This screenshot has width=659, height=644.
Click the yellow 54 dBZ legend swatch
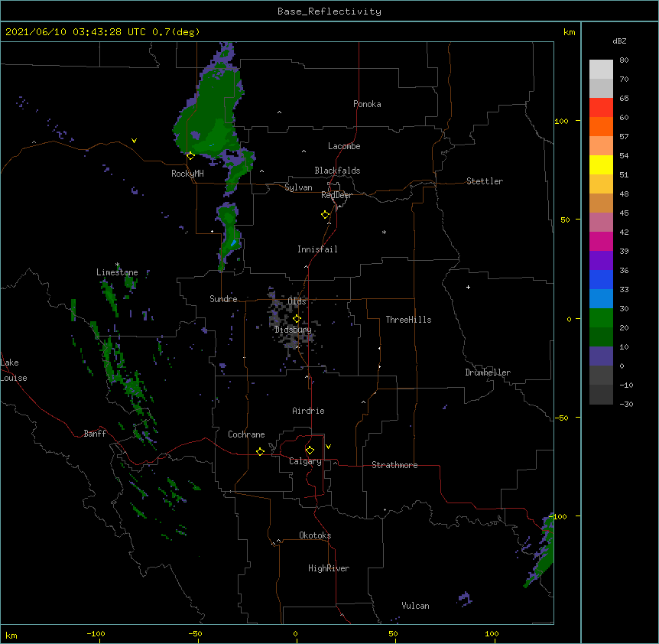(x=601, y=164)
